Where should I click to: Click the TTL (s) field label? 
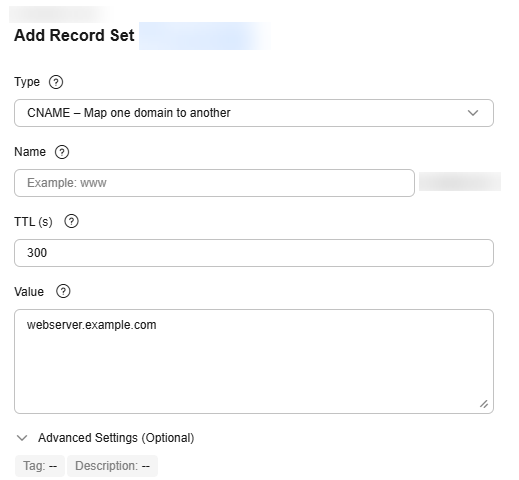[33, 222]
